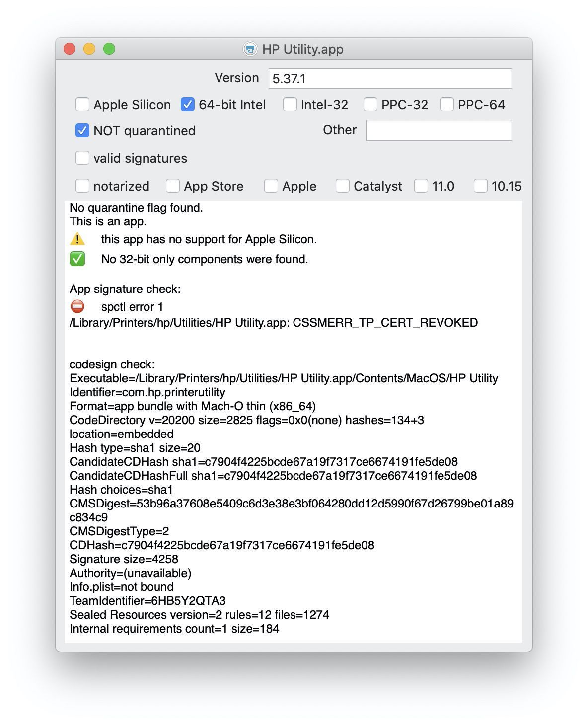Screen dimensions: 588x725
Task: Click the Format=app bundle line
Action: pyautogui.click(x=193, y=406)
